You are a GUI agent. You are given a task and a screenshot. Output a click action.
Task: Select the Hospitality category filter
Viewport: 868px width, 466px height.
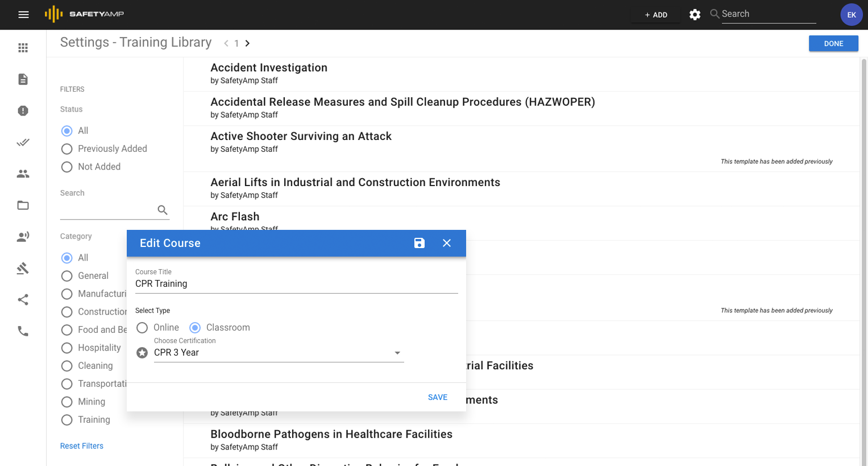pyautogui.click(x=66, y=348)
